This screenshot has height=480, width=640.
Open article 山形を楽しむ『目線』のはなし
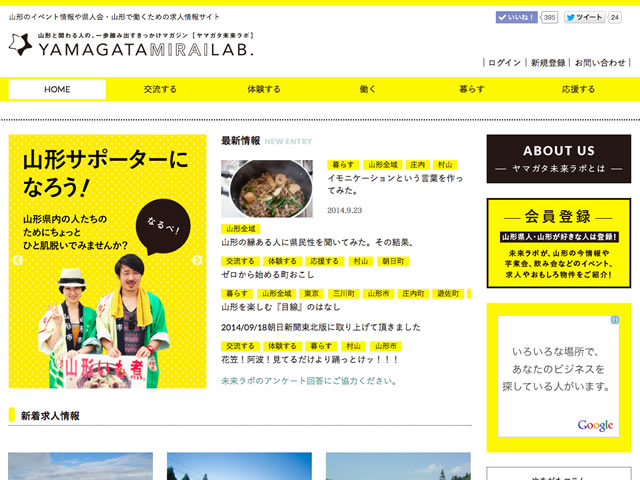click(x=280, y=307)
